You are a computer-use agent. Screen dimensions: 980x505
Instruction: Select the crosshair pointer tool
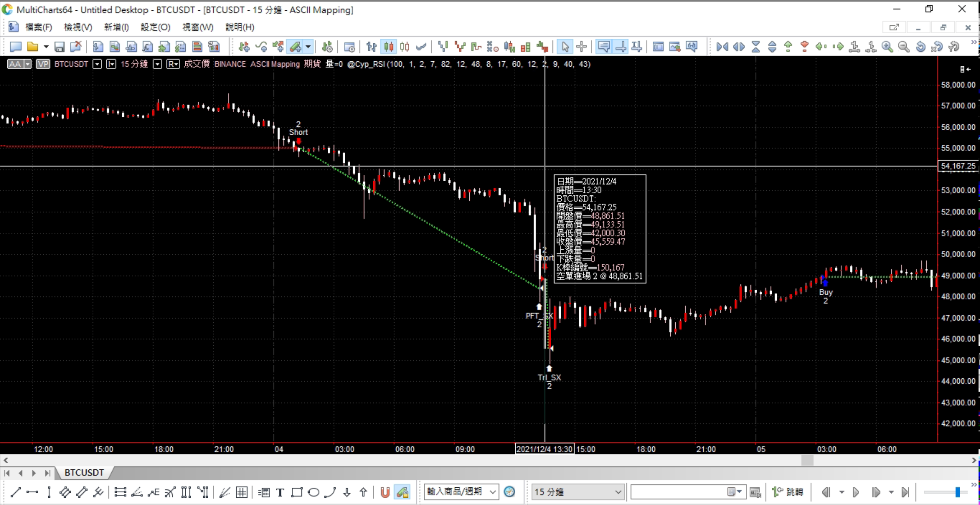pyautogui.click(x=581, y=47)
